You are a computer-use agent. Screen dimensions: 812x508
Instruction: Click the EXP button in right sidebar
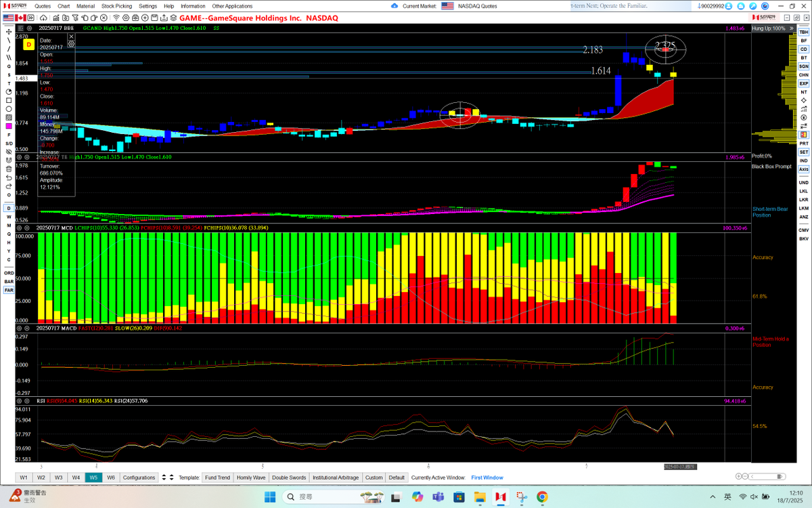[804, 83]
